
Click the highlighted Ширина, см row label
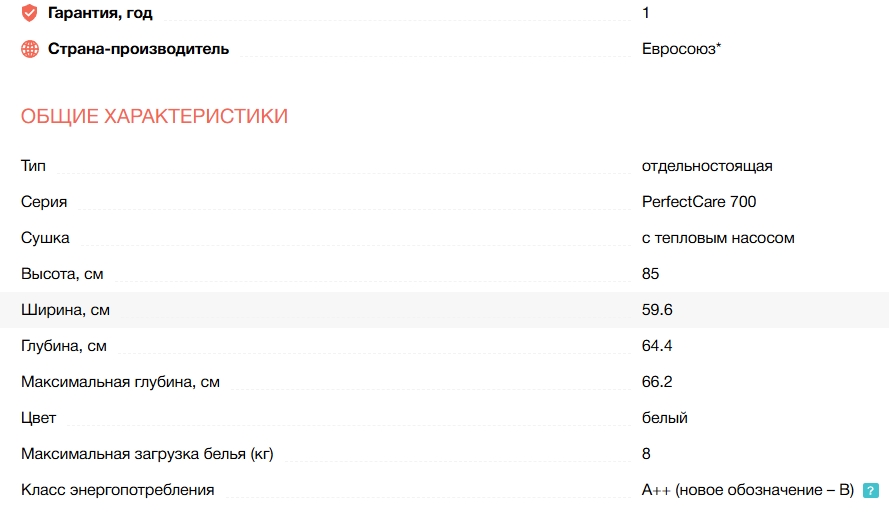point(65,310)
